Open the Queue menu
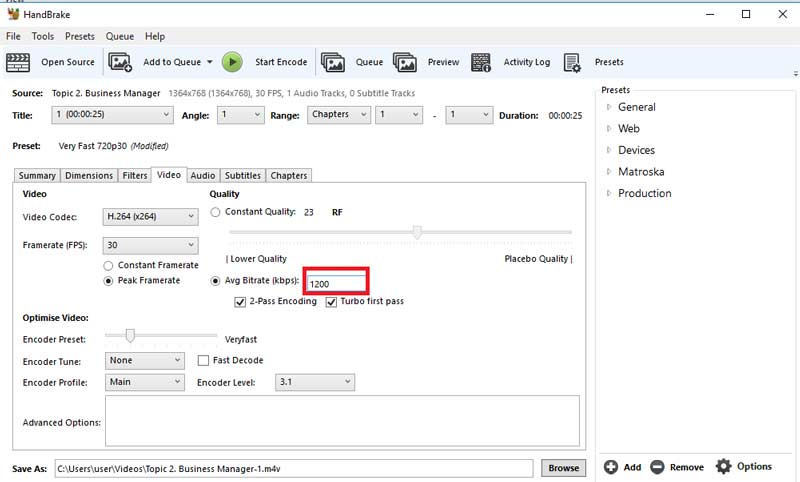This screenshot has height=482, width=800. tap(120, 36)
